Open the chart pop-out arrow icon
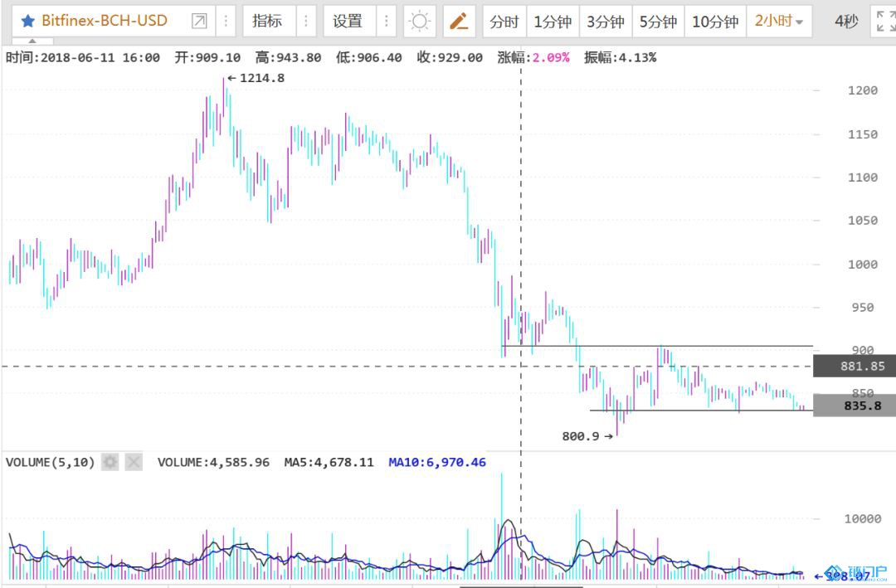Image resolution: width=896 pixels, height=588 pixels. pos(199,22)
